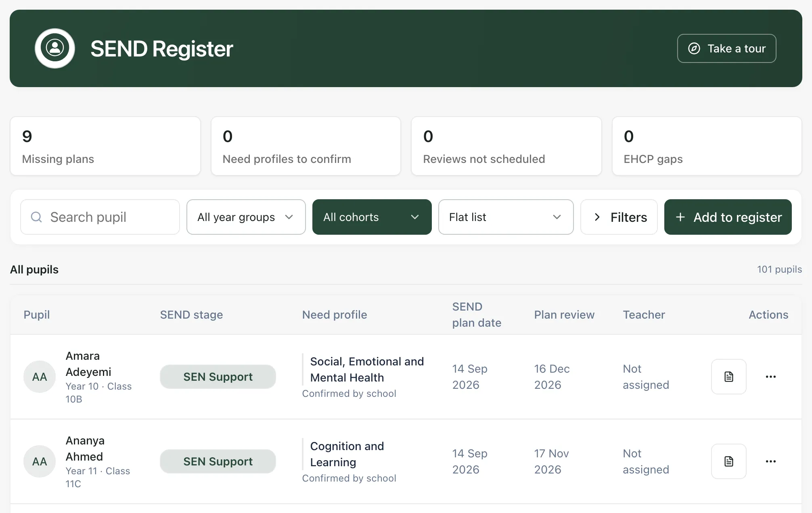Click the Take a tour button
Screen dimensions: 812x513
click(726, 48)
